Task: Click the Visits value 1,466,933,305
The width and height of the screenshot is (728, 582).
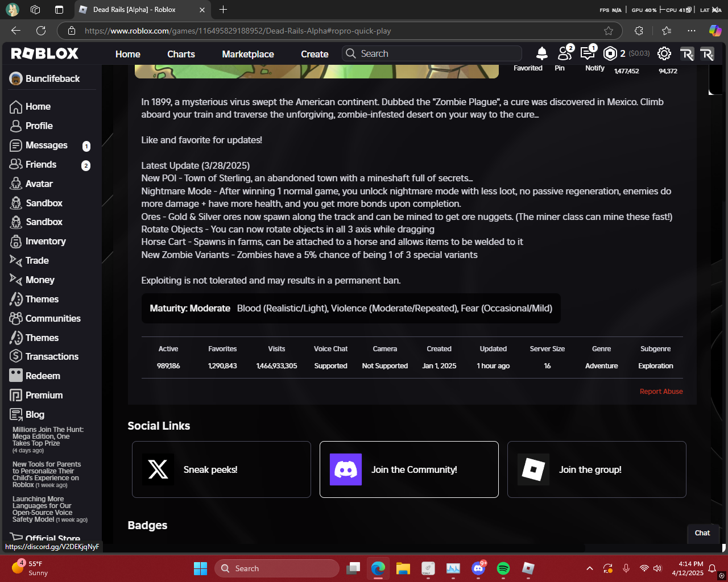Action: tap(276, 366)
